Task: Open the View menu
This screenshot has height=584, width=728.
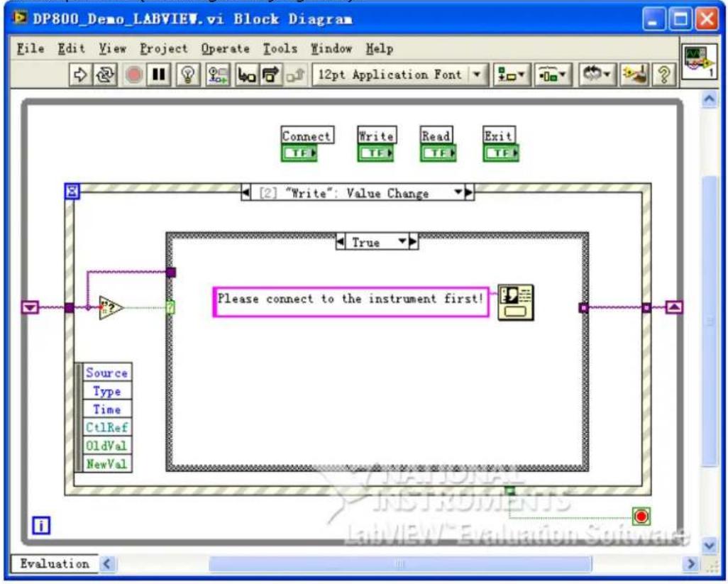Action: point(112,48)
